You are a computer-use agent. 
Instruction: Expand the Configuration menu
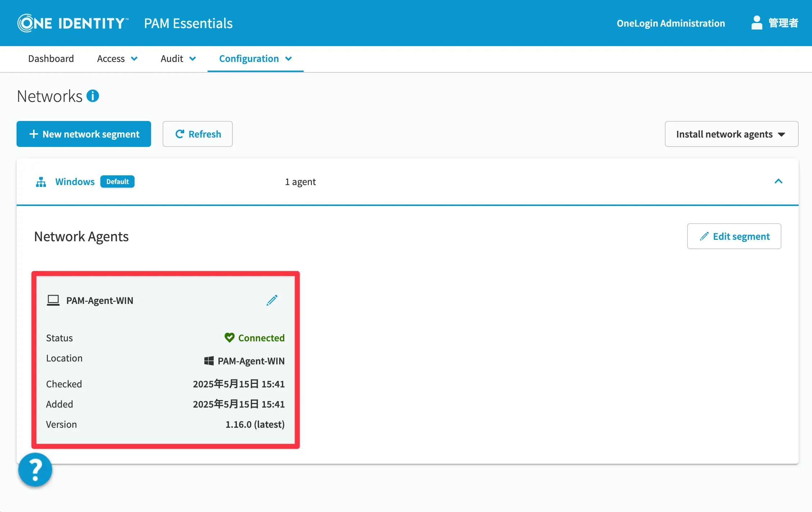pyautogui.click(x=255, y=59)
